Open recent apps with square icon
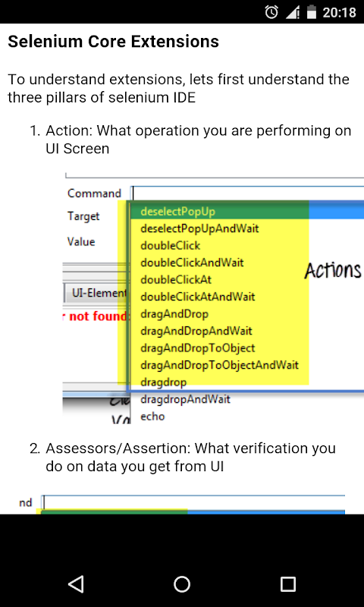Screen dimensions: 364x607 (288, 583)
